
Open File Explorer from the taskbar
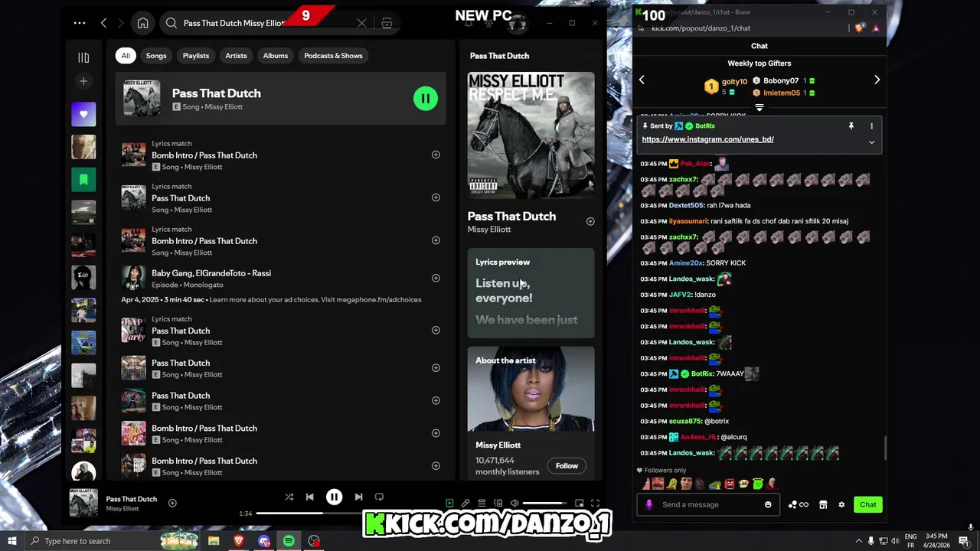(214, 541)
